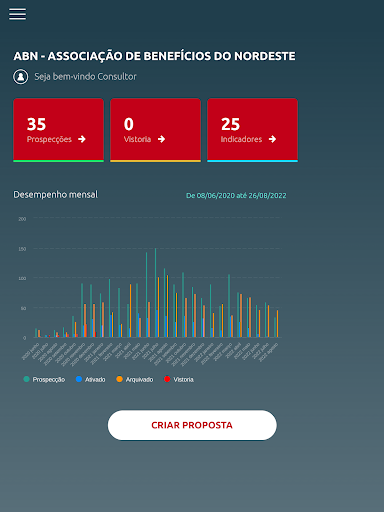Click the Prospecção legend label
Image resolution: width=384 pixels, height=512 pixels.
pyautogui.click(x=49, y=379)
